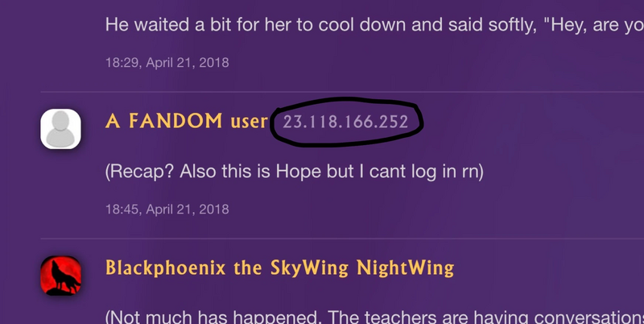Viewport: 644px width, 324px height.
Task: Click the divider line above the FANDOM user comment
Action: [x=342, y=92]
